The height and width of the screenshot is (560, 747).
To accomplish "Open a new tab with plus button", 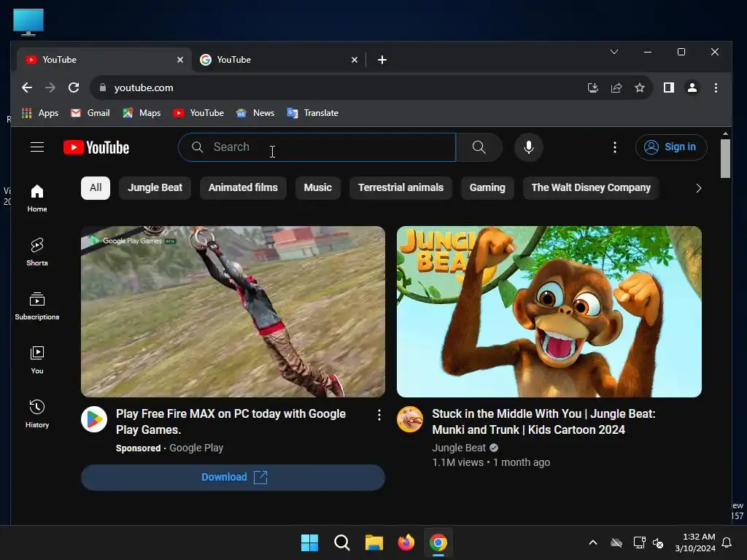I will pyautogui.click(x=382, y=60).
